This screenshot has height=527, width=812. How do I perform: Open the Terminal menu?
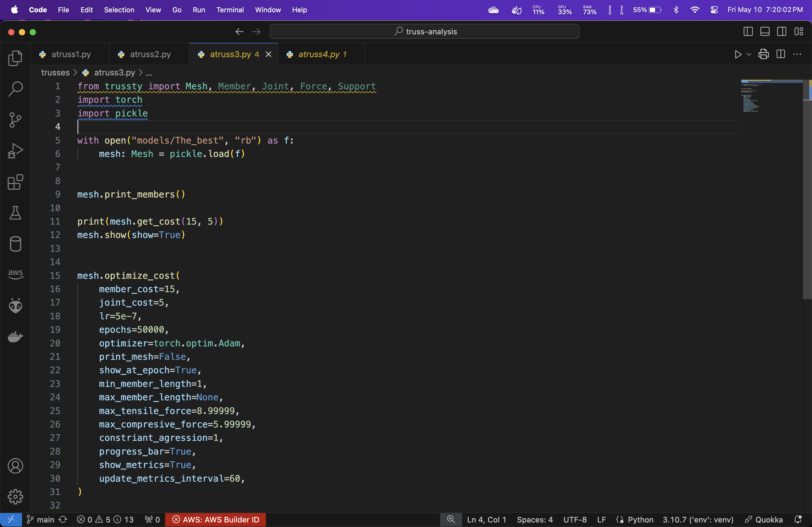[230, 10]
